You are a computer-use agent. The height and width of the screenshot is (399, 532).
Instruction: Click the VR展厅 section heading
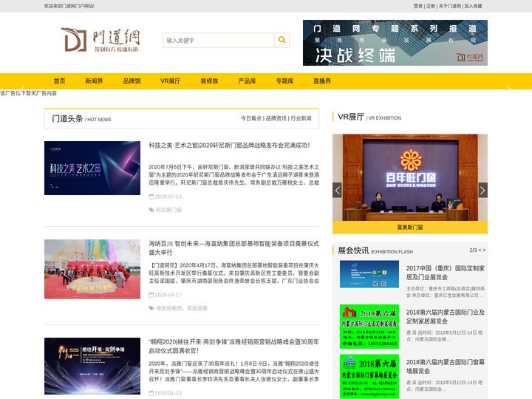click(x=351, y=117)
